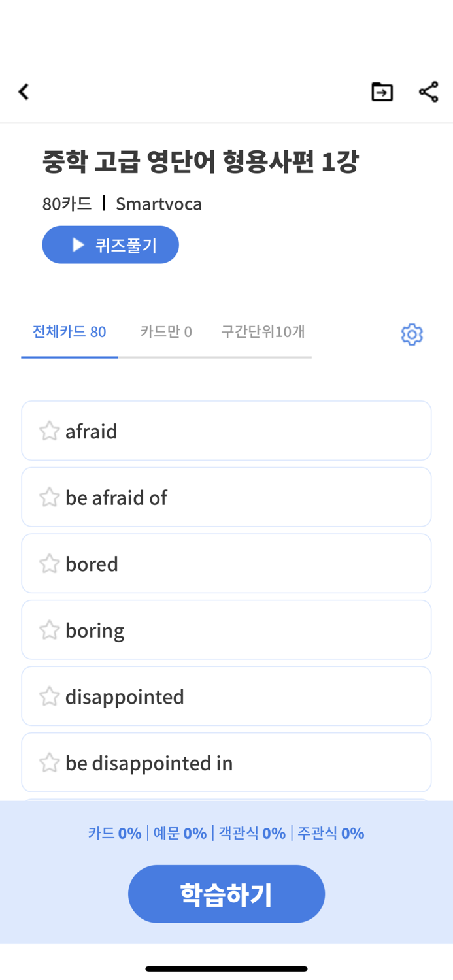Mark 'be disappointed in' as favorite

pyautogui.click(x=48, y=762)
